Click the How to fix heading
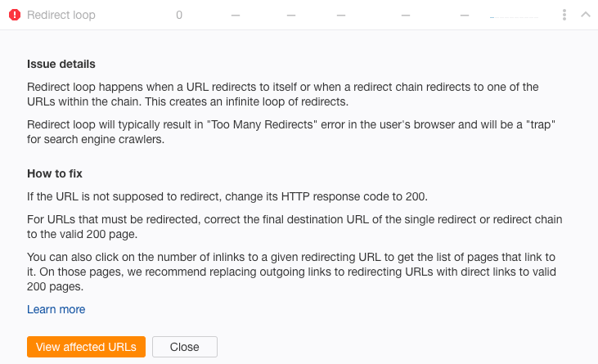The image size is (598, 364). 55,173
